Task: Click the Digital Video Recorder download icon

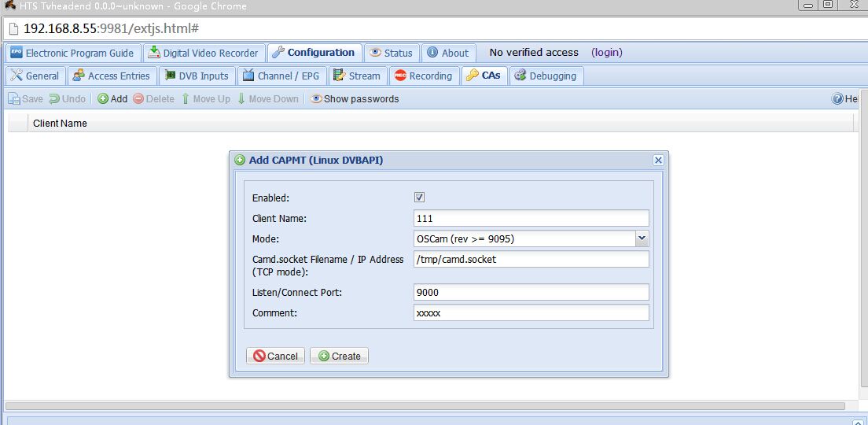Action: click(154, 54)
